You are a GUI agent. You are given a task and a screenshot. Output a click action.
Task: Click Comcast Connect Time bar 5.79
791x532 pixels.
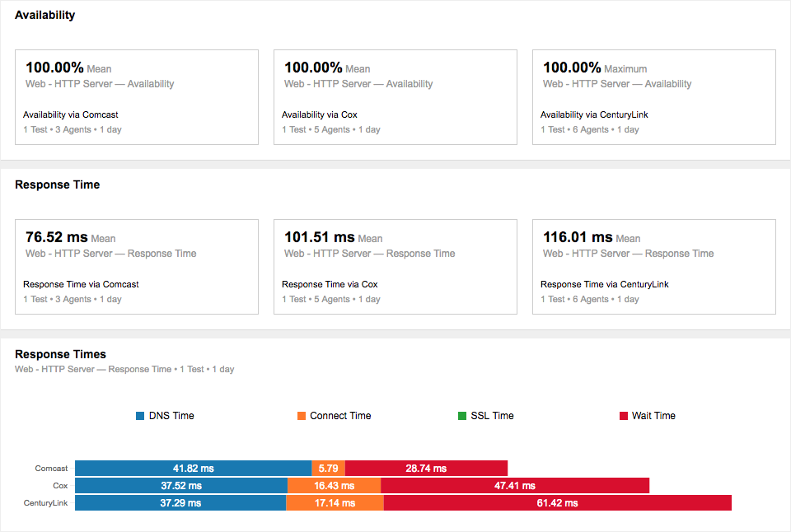click(328, 469)
